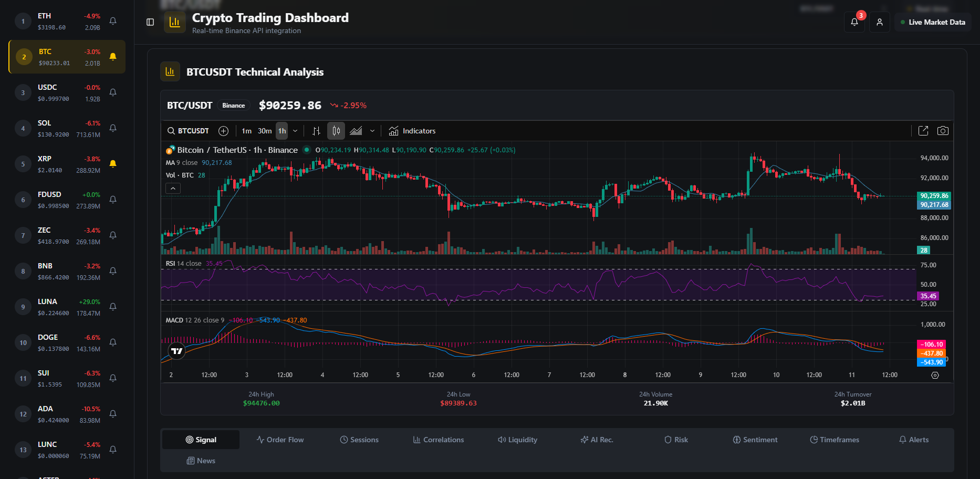Select the bars chart style icon
The width and height of the screenshot is (980, 479).
click(316, 131)
